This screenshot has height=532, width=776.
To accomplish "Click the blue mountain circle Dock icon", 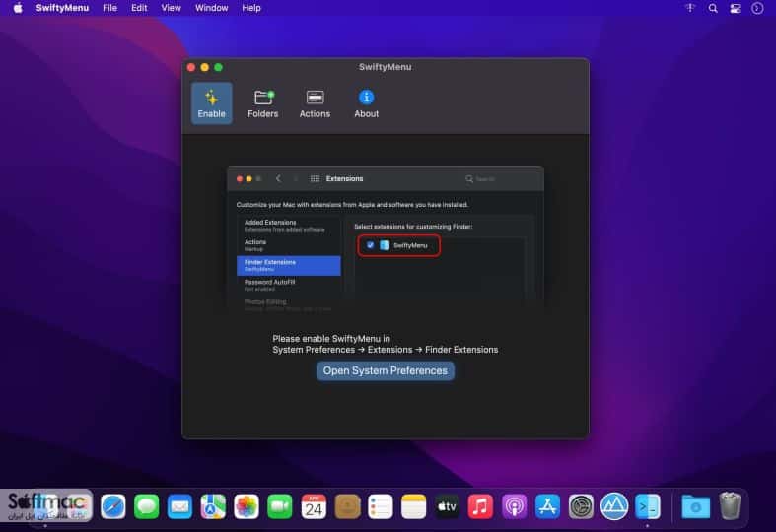I will (x=614, y=506).
